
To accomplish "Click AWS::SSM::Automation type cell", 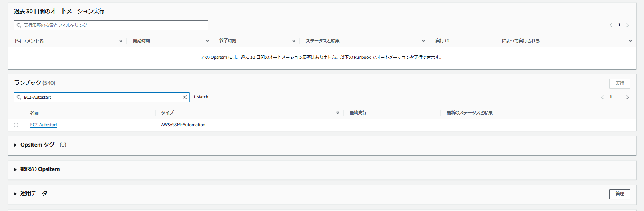I will pyautogui.click(x=183, y=125).
